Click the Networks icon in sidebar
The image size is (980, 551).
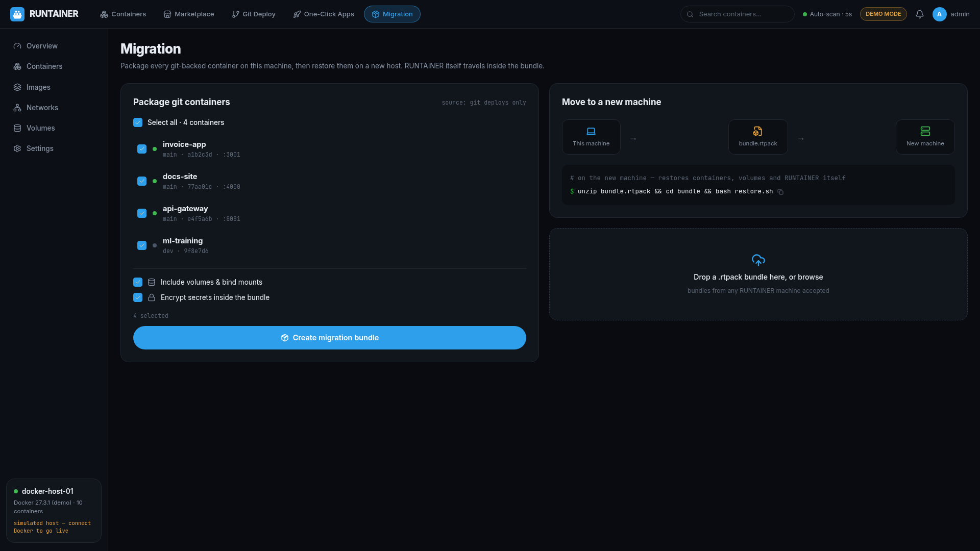click(17, 108)
